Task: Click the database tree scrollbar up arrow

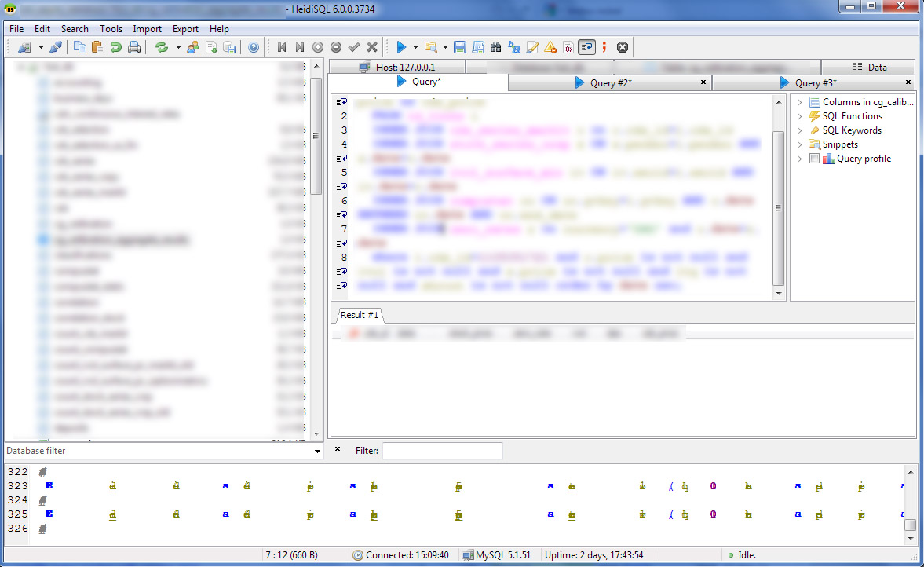Action: coord(316,66)
